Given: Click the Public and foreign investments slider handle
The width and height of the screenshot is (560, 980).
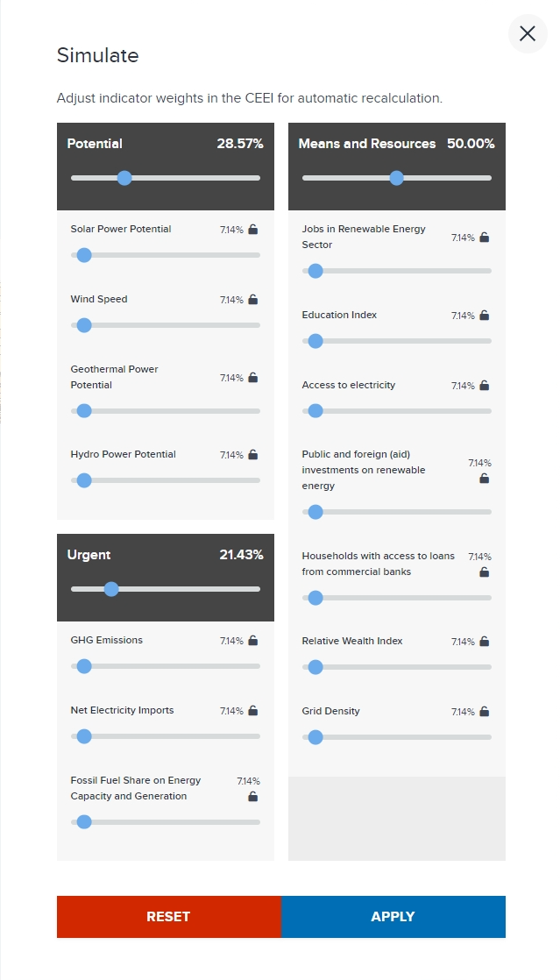Looking at the screenshot, I should pyautogui.click(x=315, y=511).
